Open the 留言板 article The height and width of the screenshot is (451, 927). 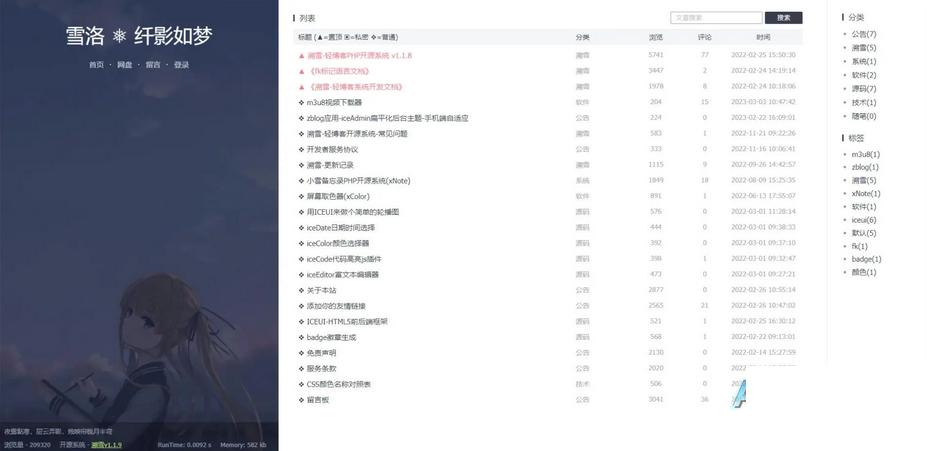click(x=317, y=400)
